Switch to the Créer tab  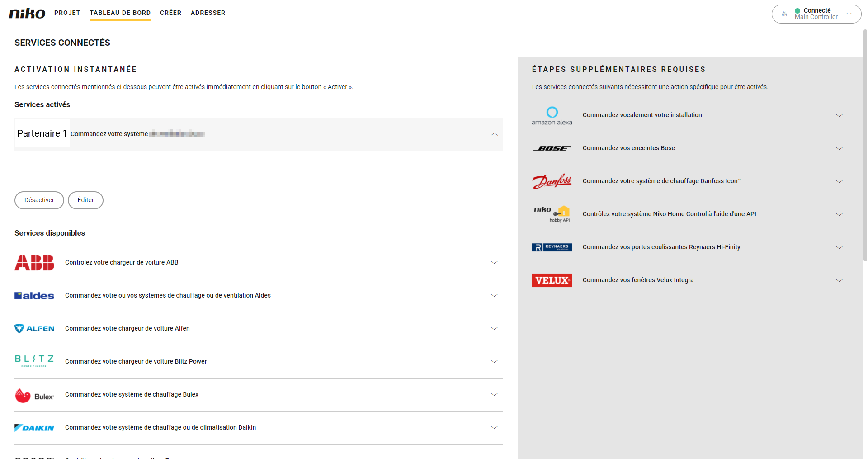[170, 13]
